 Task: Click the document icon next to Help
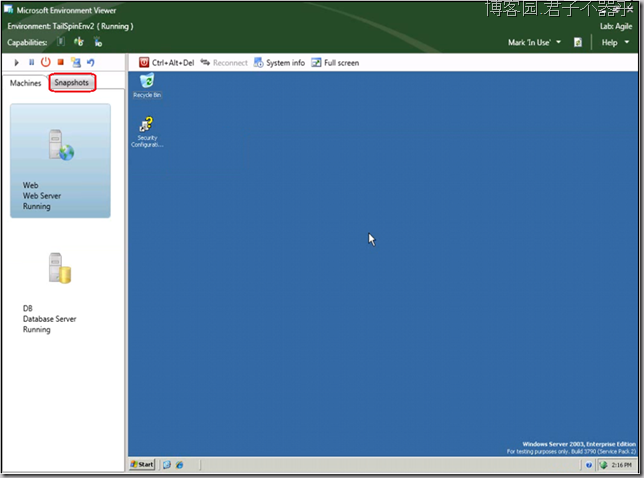[578, 42]
